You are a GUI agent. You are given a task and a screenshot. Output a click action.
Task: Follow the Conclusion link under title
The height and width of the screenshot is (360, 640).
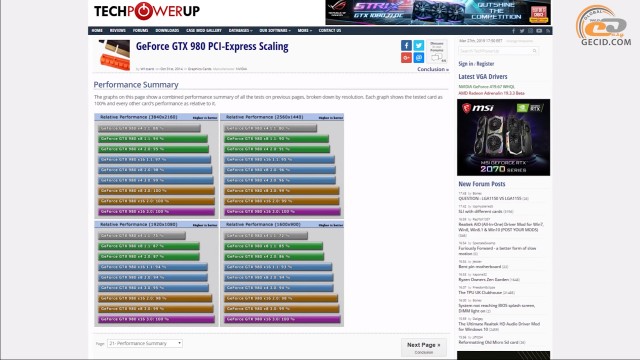(x=433, y=69)
